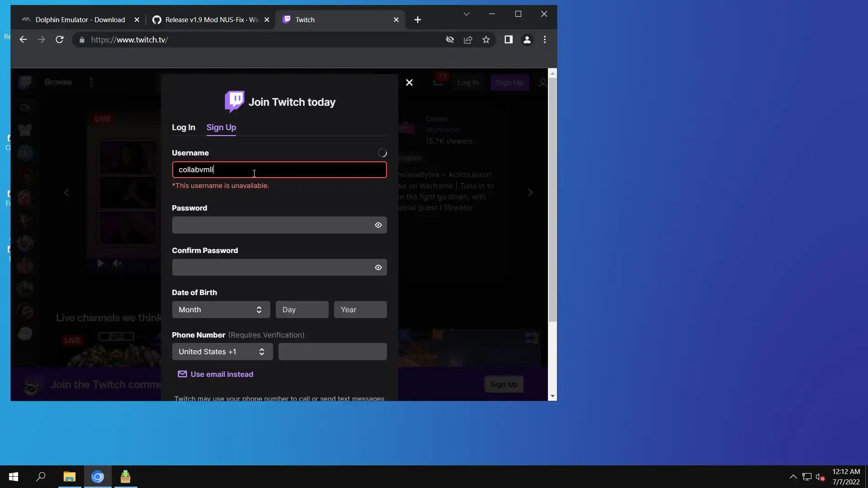Click the share page icon in address bar

(468, 40)
